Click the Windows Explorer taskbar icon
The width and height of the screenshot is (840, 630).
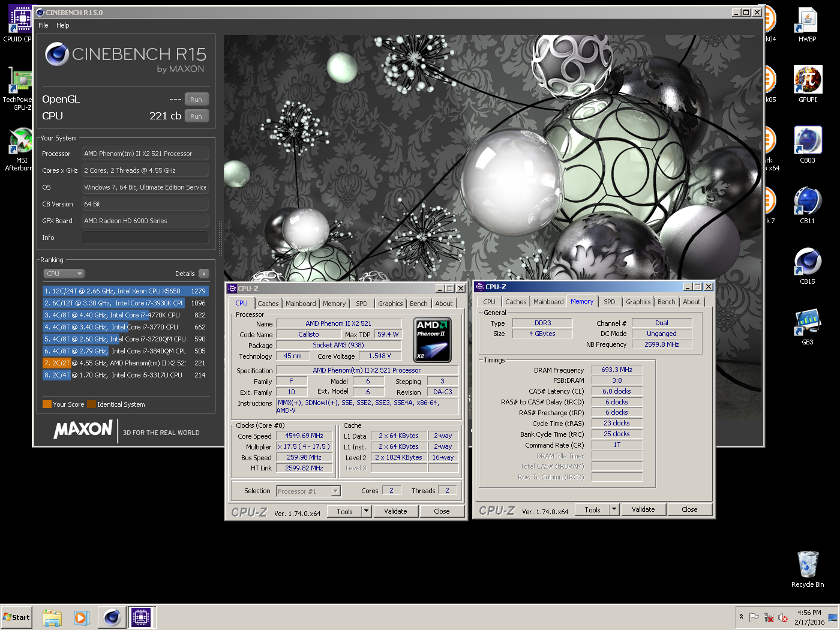click(x=52, y=617)
